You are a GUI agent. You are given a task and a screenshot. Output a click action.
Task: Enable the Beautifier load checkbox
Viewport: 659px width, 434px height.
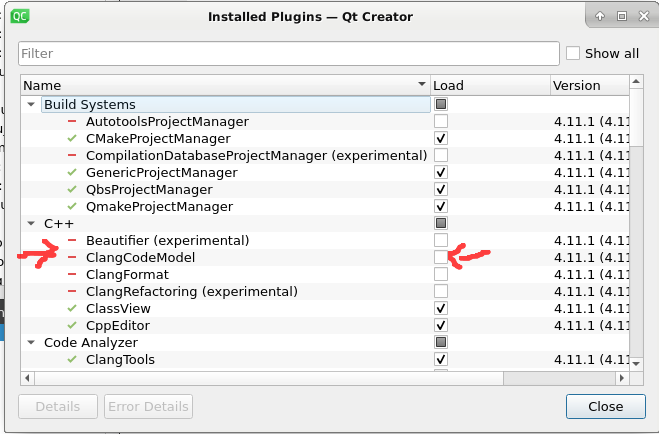[441, 240]
